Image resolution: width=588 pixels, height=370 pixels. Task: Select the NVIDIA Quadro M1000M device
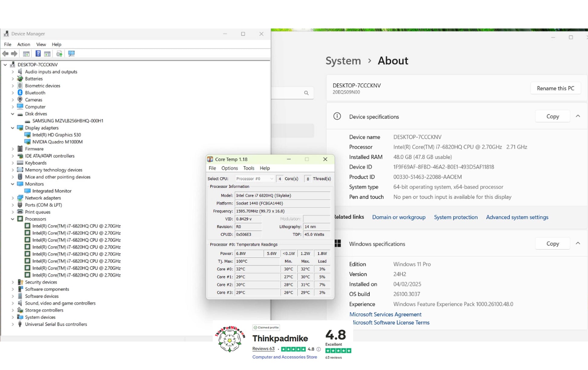click(x=57, y=142)
